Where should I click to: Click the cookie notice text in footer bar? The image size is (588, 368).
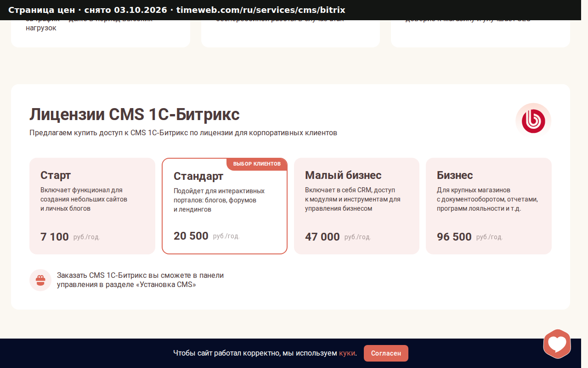click(265, 353)
